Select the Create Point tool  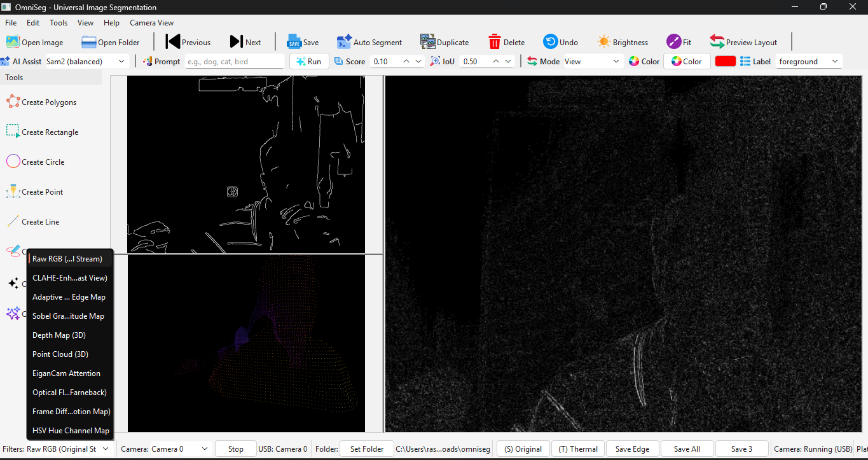pos(41,192)
